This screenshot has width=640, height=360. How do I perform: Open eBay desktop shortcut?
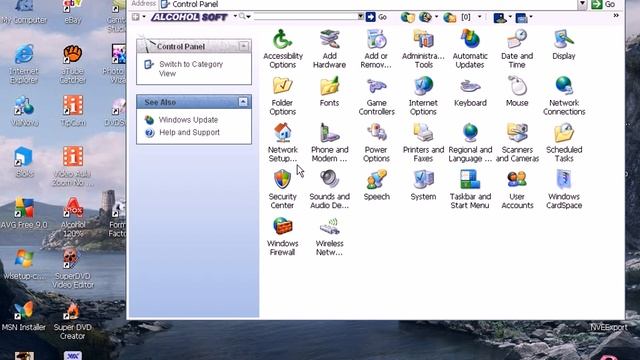(73, 12)
